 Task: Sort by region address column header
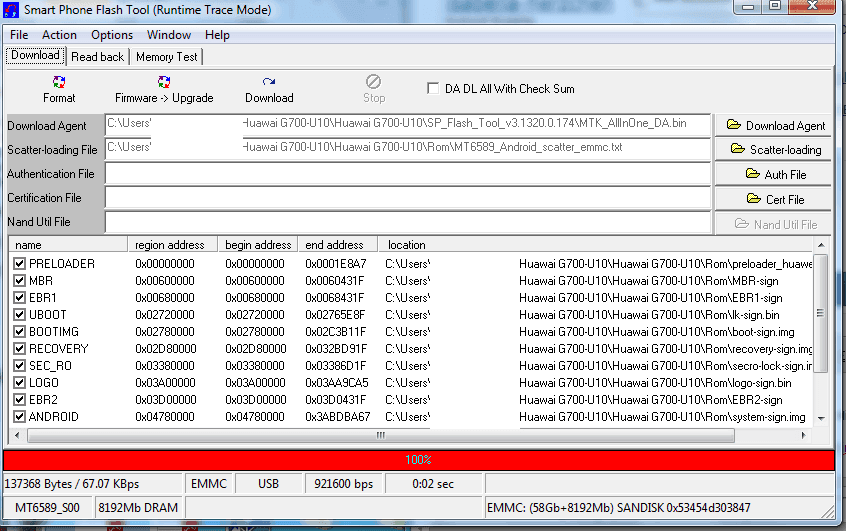coord(173,245)
